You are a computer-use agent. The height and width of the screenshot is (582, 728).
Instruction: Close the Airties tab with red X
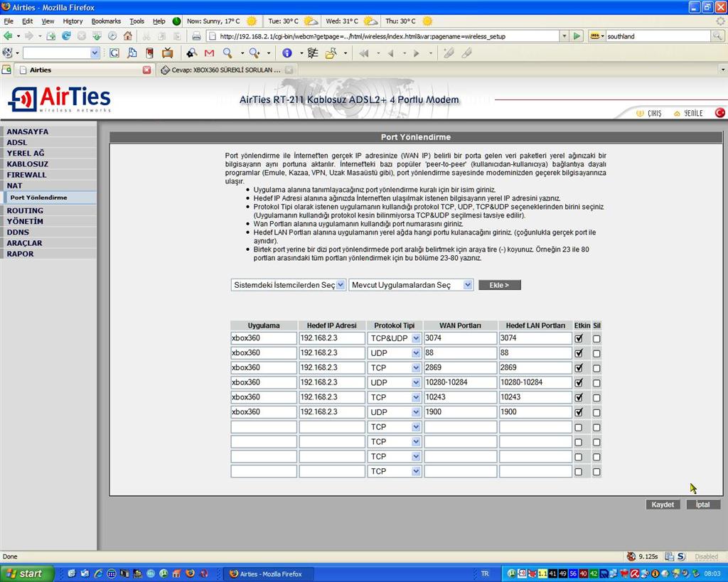tap(146, 70)
